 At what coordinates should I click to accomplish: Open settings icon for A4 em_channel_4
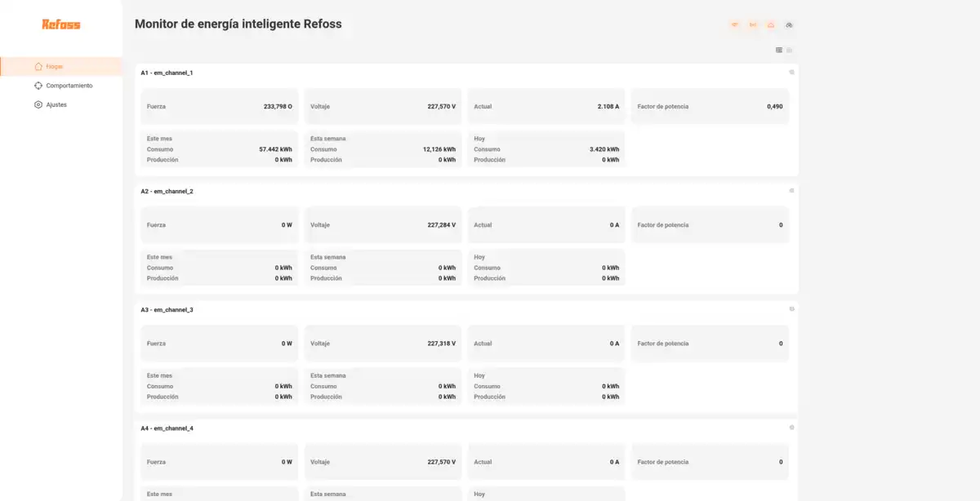coord(791,428)
